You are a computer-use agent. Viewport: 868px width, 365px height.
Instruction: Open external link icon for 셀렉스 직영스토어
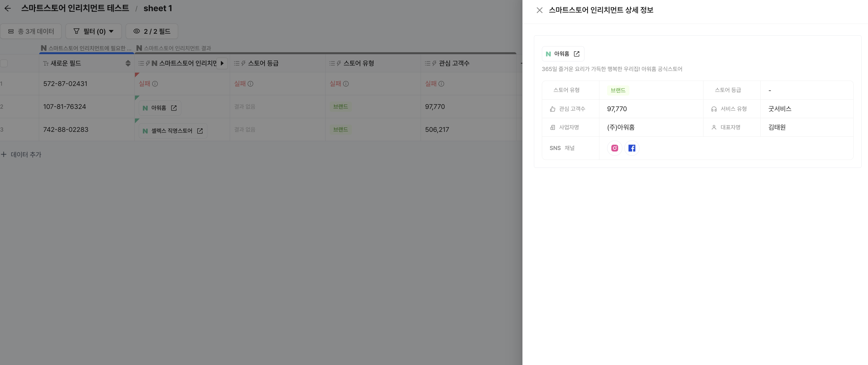pos(200,131)
